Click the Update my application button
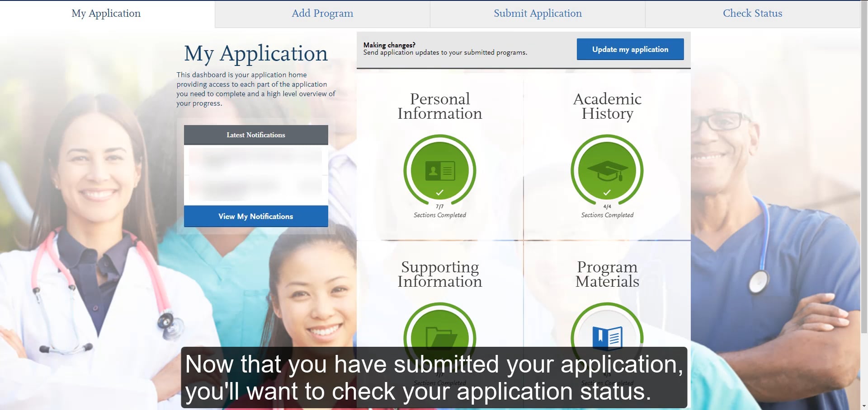This screenshot has height=410, width=868. coord(630,49)
